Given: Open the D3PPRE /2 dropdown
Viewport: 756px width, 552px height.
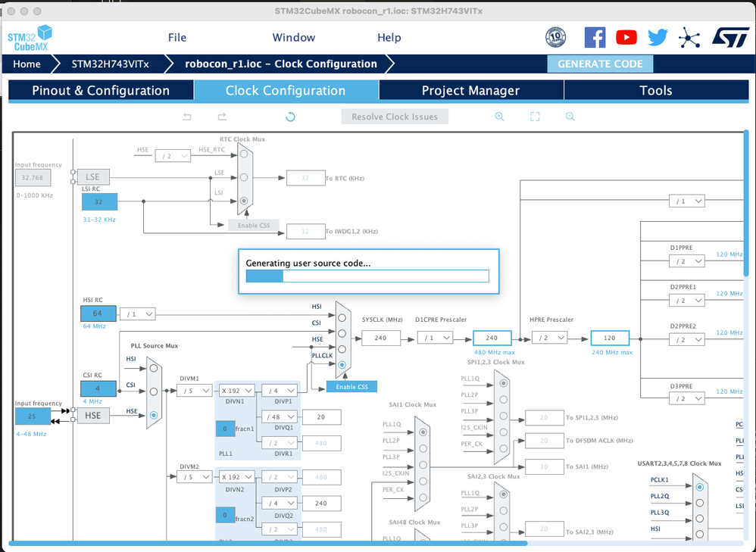Looking at the screenshot, I should (x=686, y=399).
